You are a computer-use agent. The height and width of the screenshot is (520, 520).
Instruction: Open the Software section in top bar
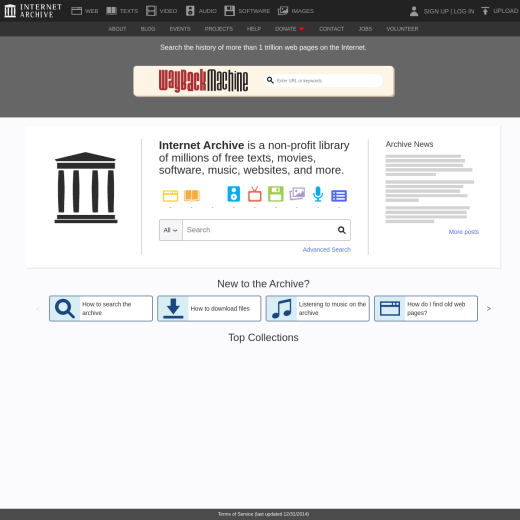247,11
